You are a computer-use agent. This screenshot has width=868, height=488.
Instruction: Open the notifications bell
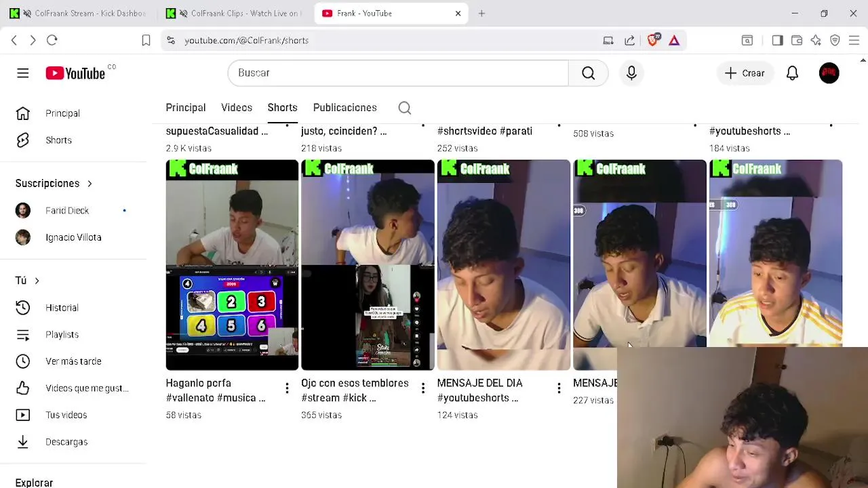point(792,73)
